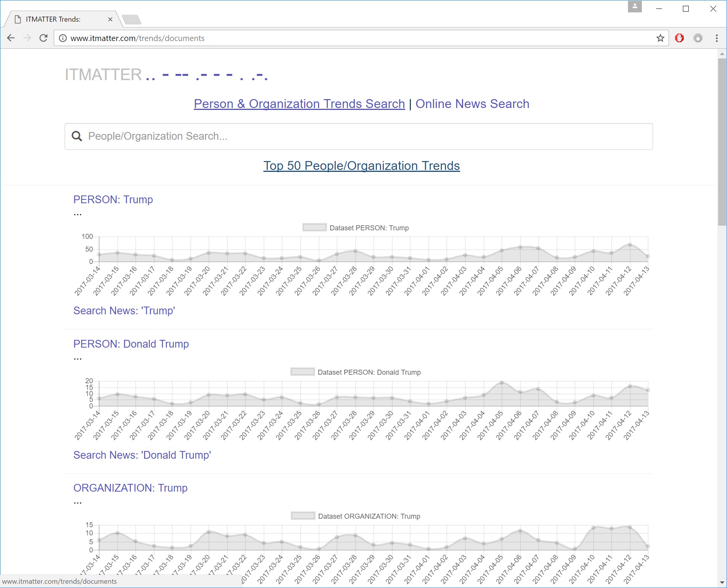
Task: Click the Chrome user profile icon
Action: [635, 7]
